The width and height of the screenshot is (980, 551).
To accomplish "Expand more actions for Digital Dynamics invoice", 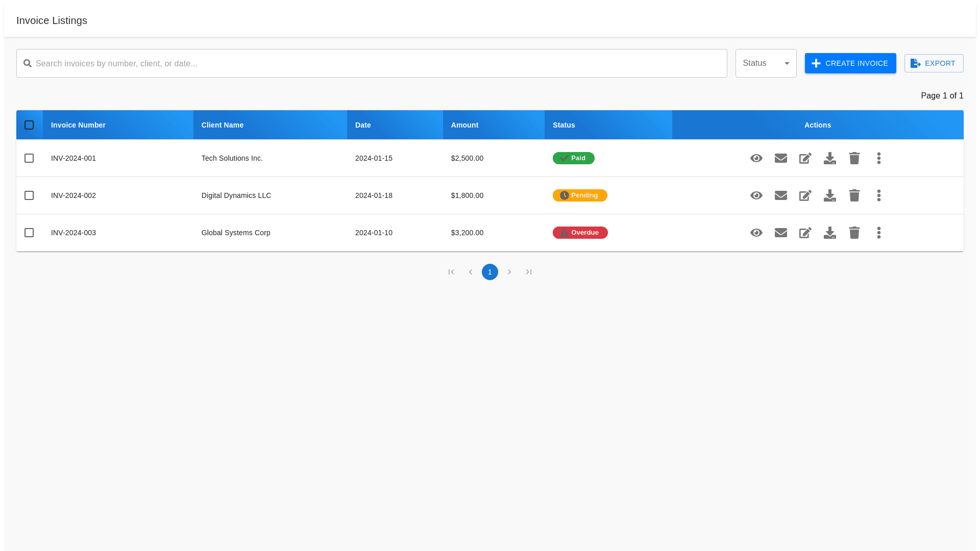I will [x=879, y=195].
